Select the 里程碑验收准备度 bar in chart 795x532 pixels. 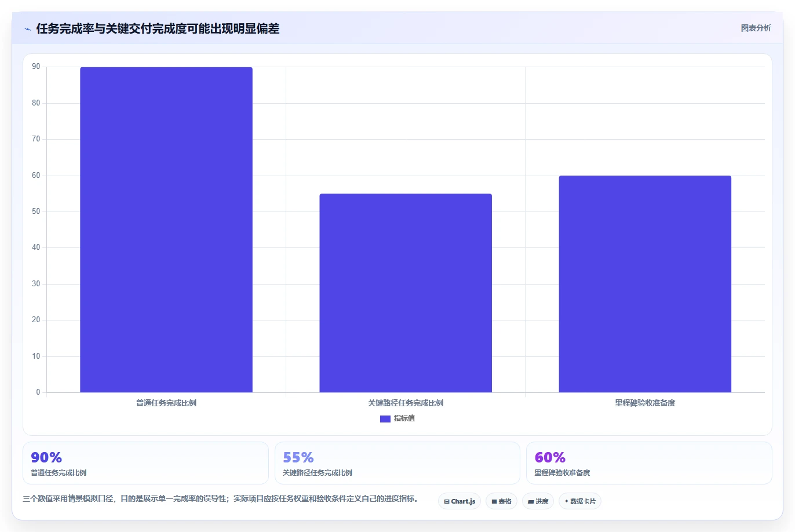pyautogui.click(x=645, y=284)
